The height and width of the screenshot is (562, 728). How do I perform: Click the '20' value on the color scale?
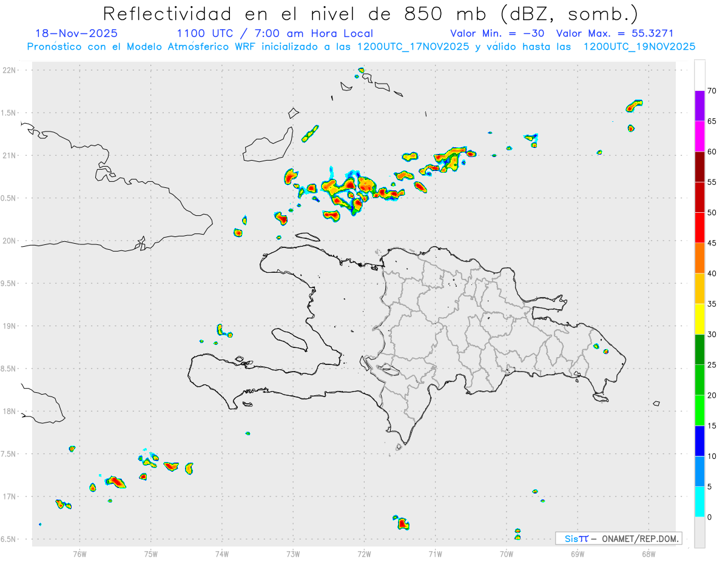pyautogui.click(x=712, y=395)
